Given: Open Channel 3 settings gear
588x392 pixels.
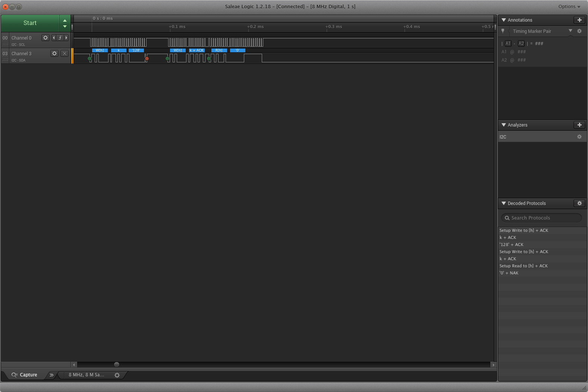Looking at the screenshot, I should point(54,53).
